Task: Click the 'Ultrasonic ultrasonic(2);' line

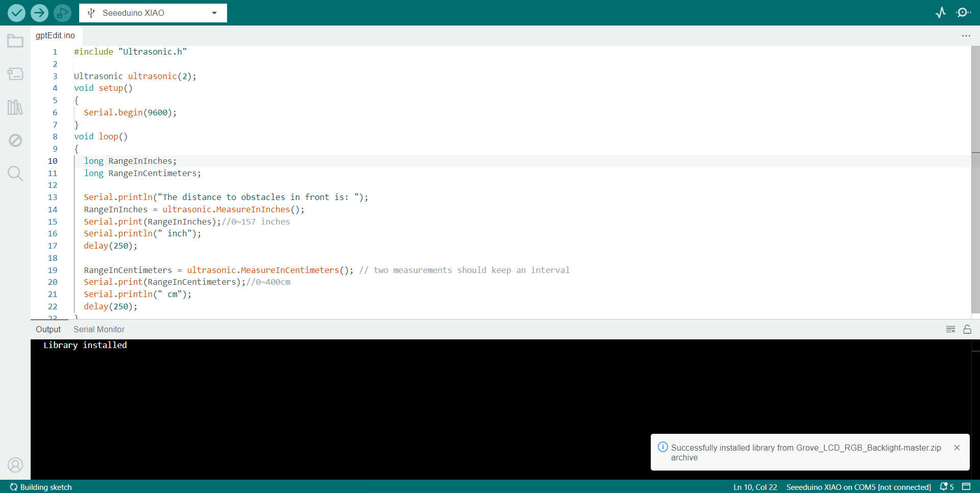Action: (x=135, y=76)
